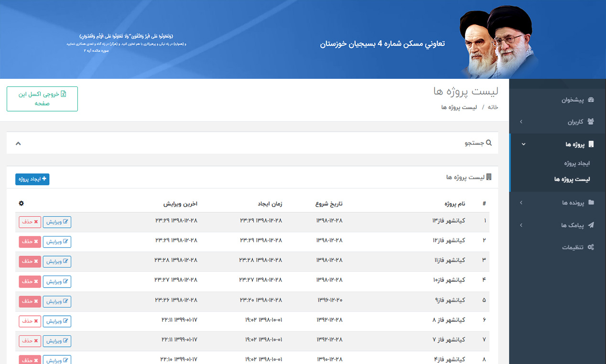
Task: Click the زمان ایجاد column header
Action: 270,204
